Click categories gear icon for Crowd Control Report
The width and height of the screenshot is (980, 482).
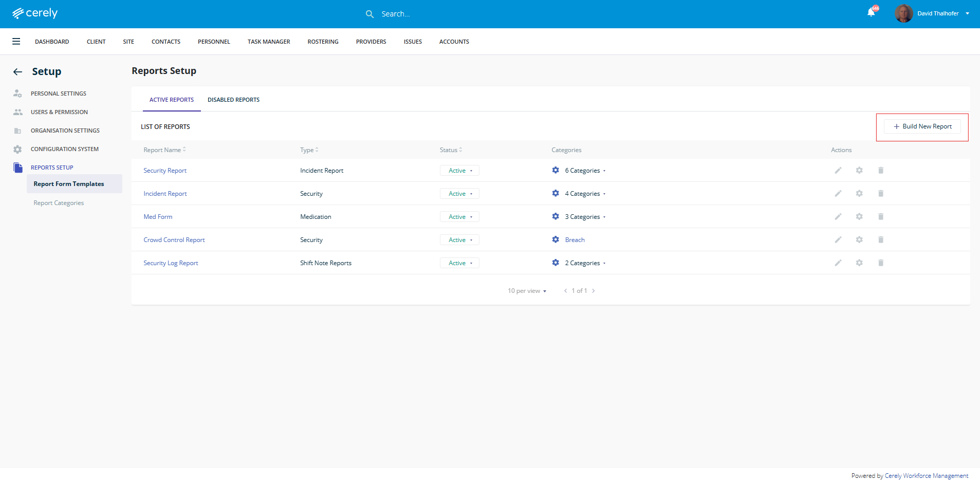coord(556,240)
